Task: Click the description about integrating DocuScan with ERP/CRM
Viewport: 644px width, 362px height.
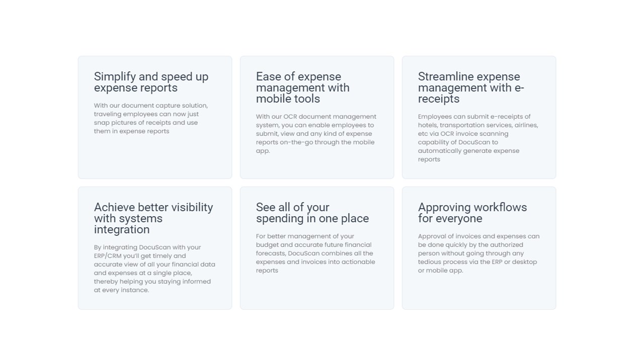Action: pyautogui.click(x=154, y=268)
